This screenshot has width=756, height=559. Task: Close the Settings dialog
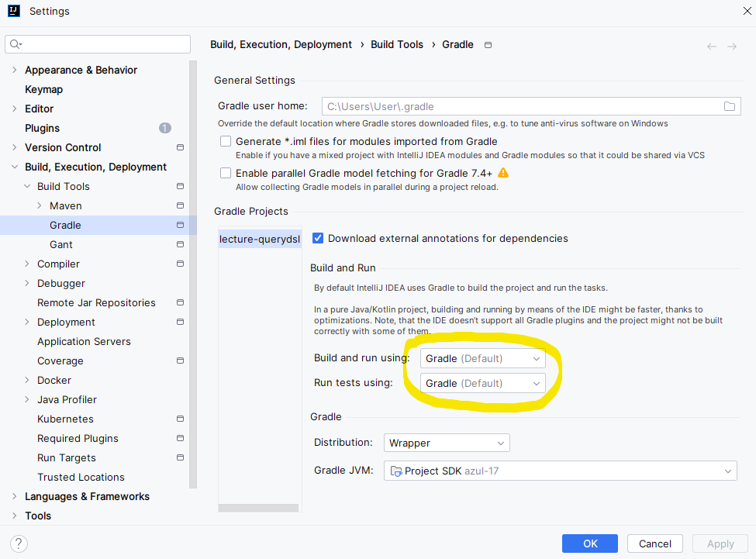(x=747, y=11)
